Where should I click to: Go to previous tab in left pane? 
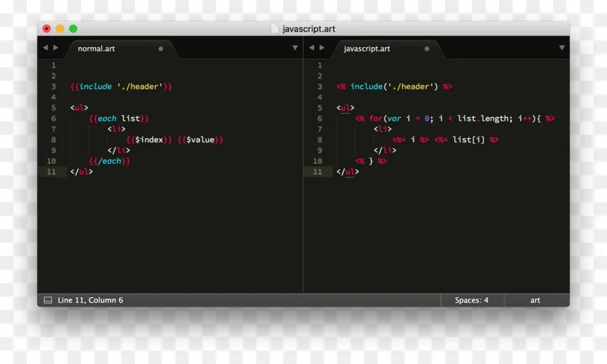46,48
